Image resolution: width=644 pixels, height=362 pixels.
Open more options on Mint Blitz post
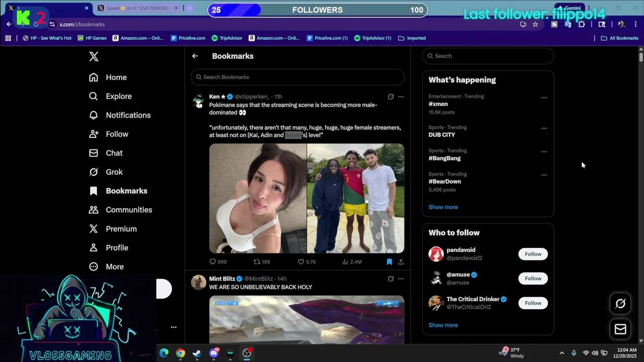[401, 279]
